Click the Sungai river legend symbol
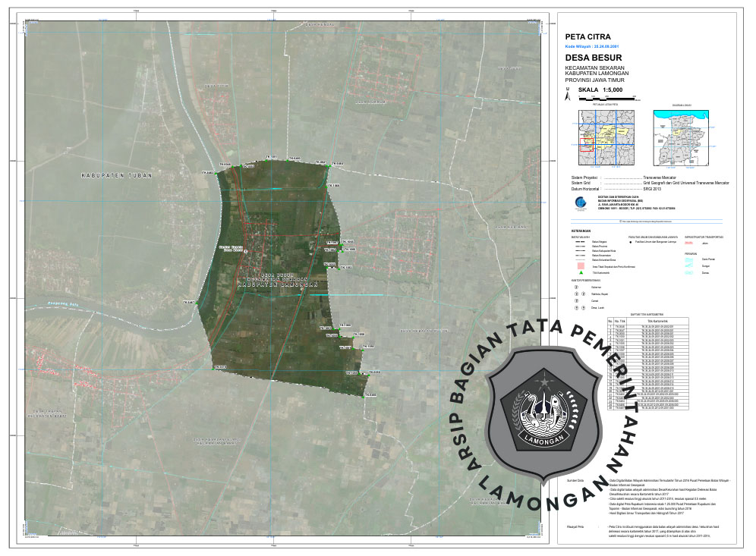Image resolution: width=756 pixels, height=556 pixels. tap(690, 266)
